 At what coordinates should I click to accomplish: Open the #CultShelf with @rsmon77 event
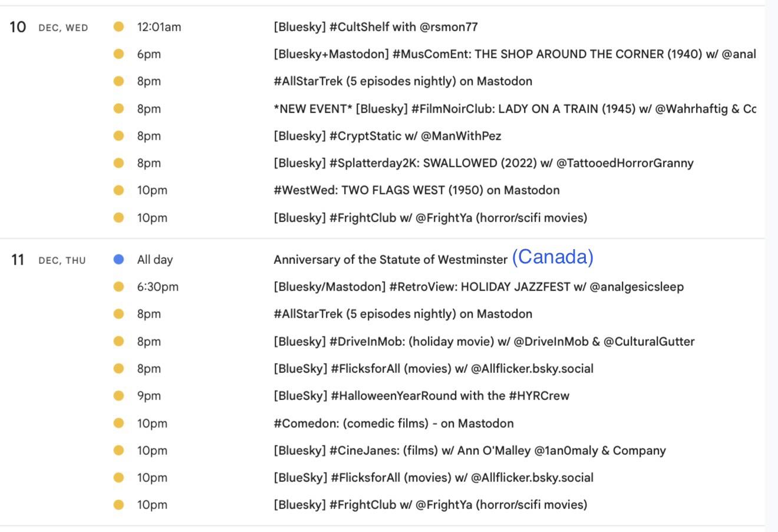pyautogui.click(x=375, y=27)
